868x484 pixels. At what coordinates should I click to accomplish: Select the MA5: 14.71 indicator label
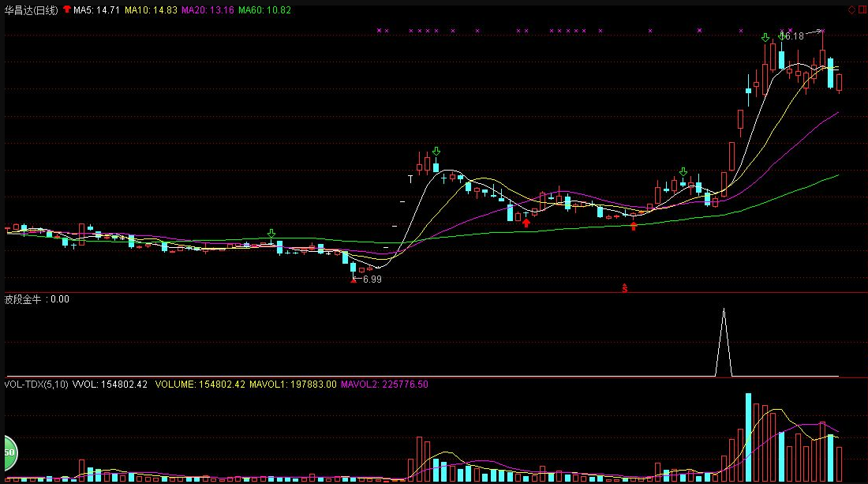coord(96,10)
